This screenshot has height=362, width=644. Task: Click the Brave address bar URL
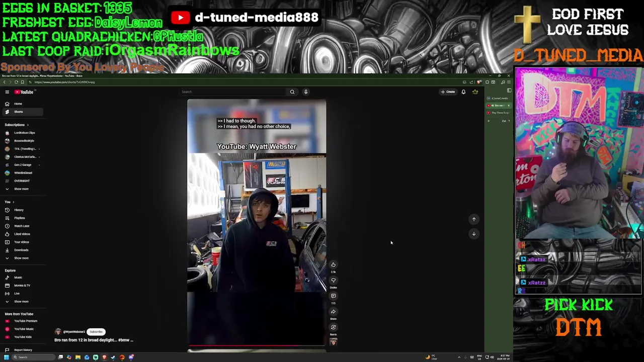click(x=64, y=82)
